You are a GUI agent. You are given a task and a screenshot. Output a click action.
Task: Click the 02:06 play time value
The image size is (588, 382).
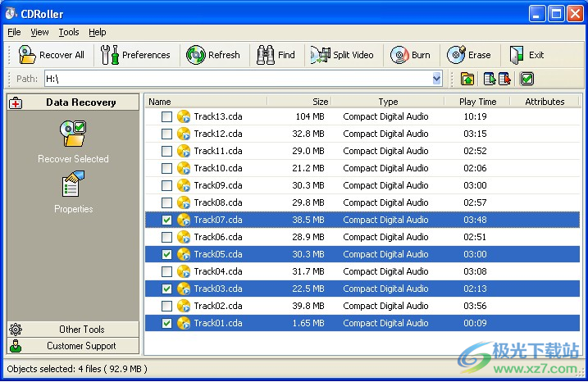click(475, 168)
